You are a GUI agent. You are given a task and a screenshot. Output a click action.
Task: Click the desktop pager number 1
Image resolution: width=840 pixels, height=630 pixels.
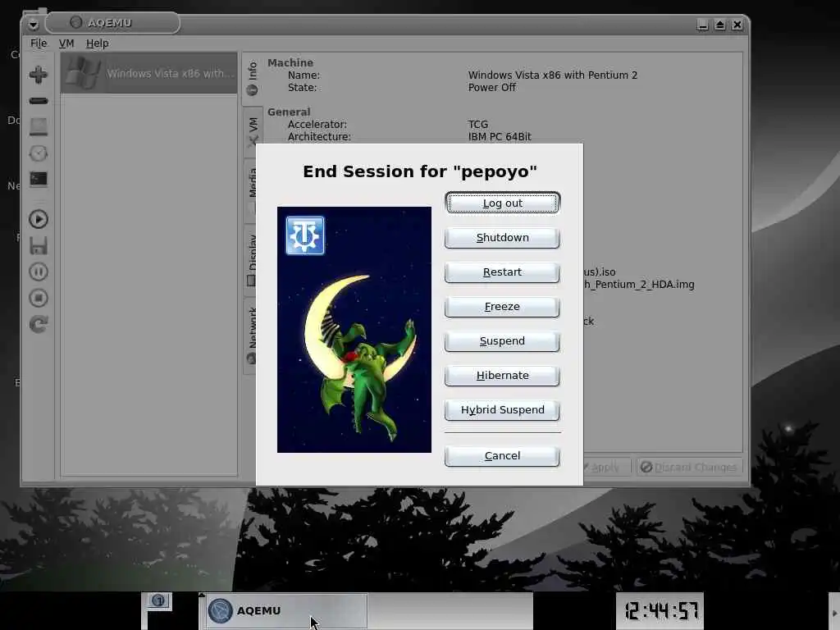(x=158, y=600)
